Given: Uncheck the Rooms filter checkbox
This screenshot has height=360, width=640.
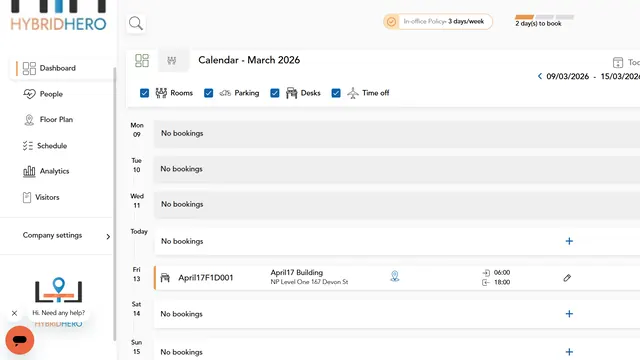Looking at the screenshot, I should pyautogui.click(x=144, y=93).
